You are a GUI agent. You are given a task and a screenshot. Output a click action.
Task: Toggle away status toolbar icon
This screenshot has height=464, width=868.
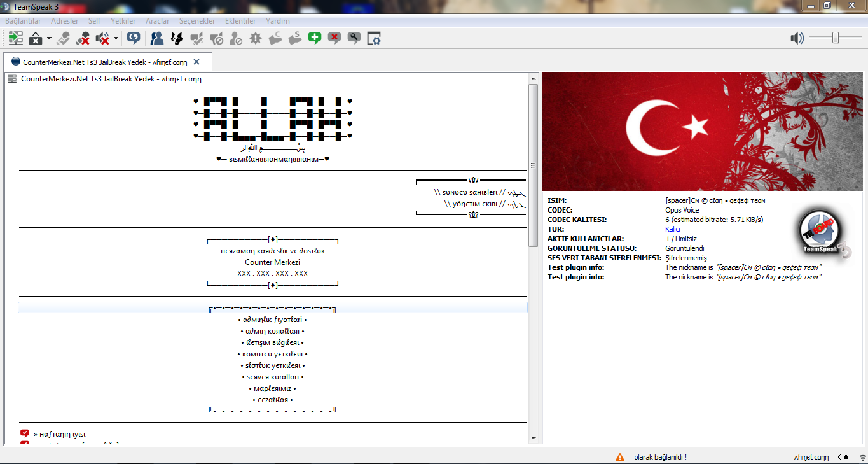(63, 38)
